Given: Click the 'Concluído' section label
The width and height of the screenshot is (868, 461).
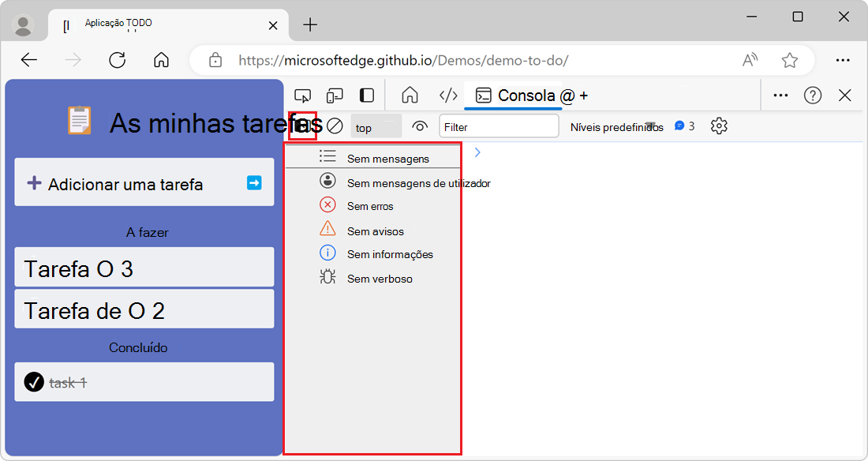Looking at the screenshot, I should tap(138, 347).
